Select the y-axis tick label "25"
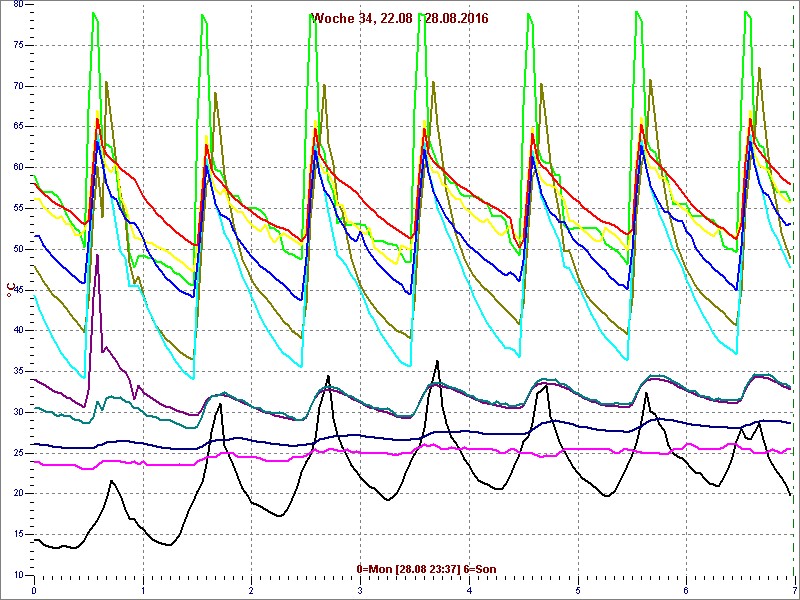800x600 pixels. (x=18, y=453)
